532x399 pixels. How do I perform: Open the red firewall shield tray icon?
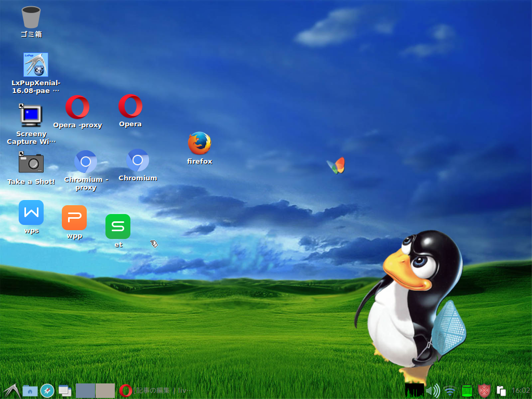(x=484, y=391)
